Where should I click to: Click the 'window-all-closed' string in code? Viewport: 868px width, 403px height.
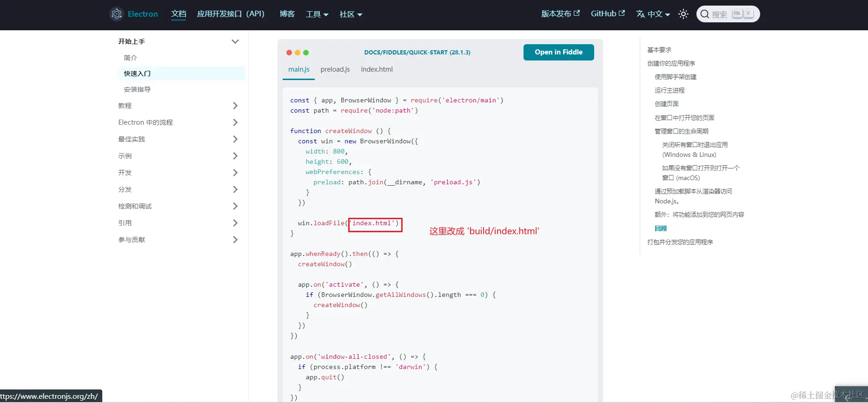click(354, 356)
